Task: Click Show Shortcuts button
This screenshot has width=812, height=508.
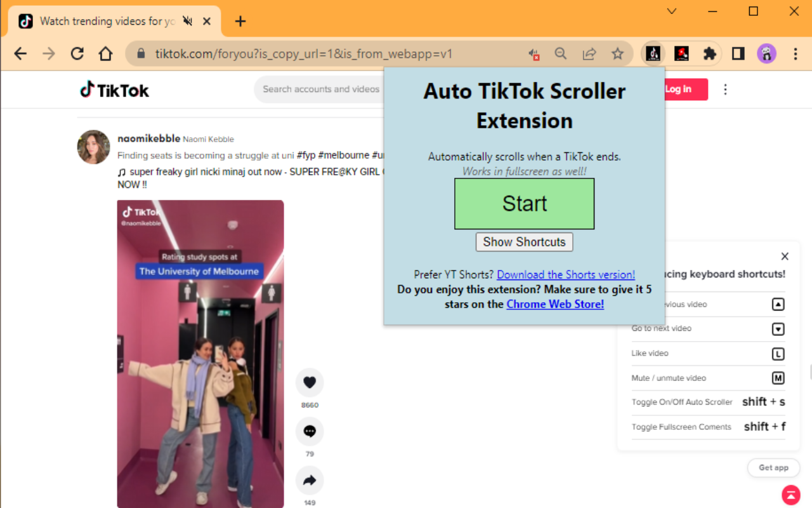Action: coord(524,242)
